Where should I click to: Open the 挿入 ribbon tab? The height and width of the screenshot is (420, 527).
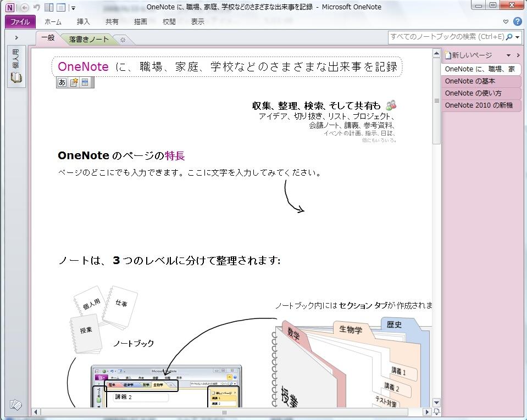pos(83,22)
